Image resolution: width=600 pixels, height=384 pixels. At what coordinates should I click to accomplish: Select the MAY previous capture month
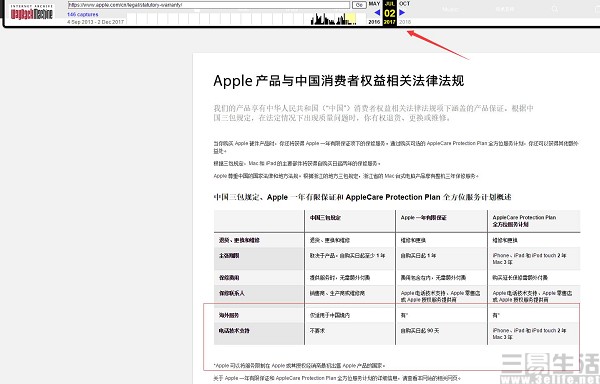pyautogui.click(x=374, y=3)
